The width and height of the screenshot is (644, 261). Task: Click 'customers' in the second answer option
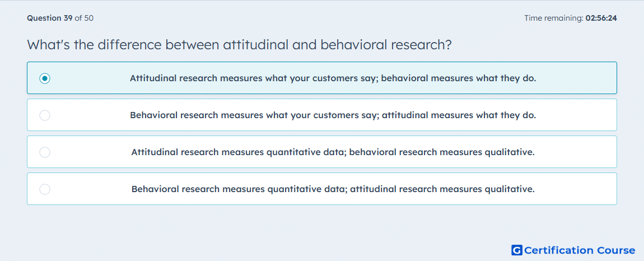332,115
